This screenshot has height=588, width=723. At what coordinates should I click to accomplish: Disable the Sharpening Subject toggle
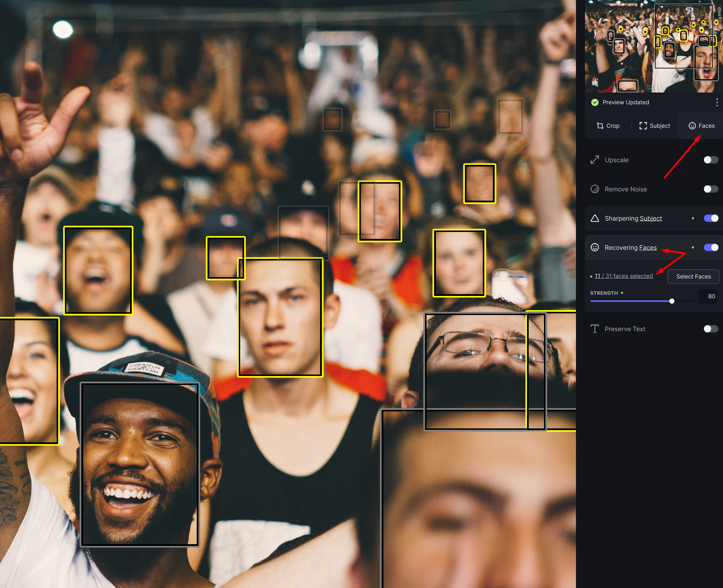coord(710,218)
